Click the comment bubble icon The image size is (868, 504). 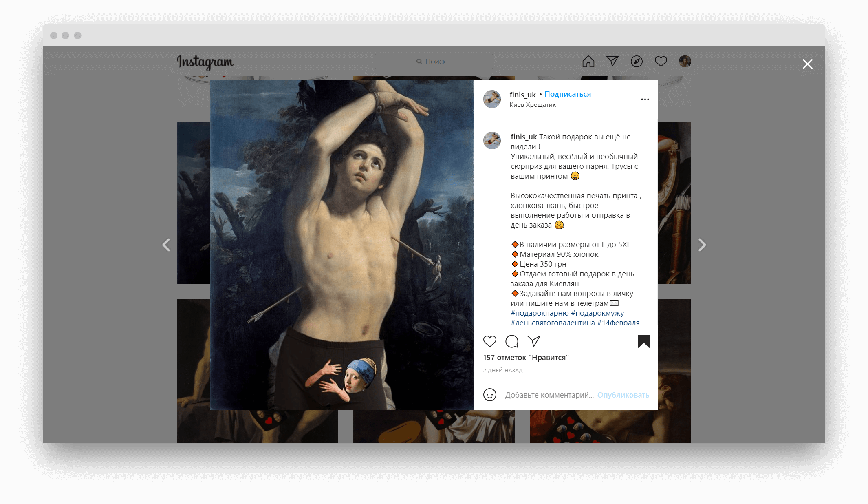click(x=512, y=341)
